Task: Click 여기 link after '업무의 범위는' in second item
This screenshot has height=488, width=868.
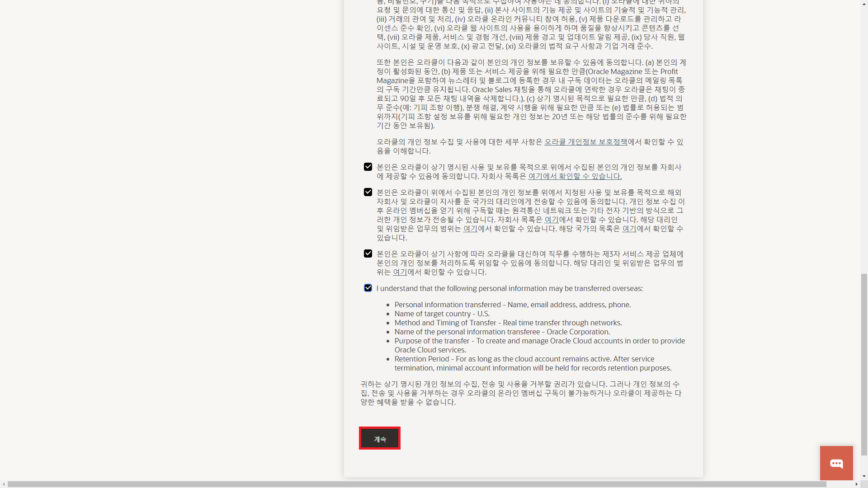Action: (x=470, y=229)
